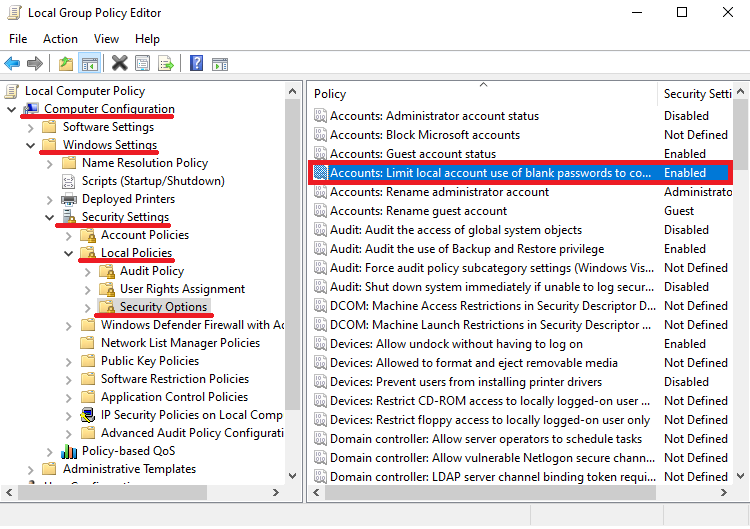Collapse the Security Settings node

click(49, 218)
